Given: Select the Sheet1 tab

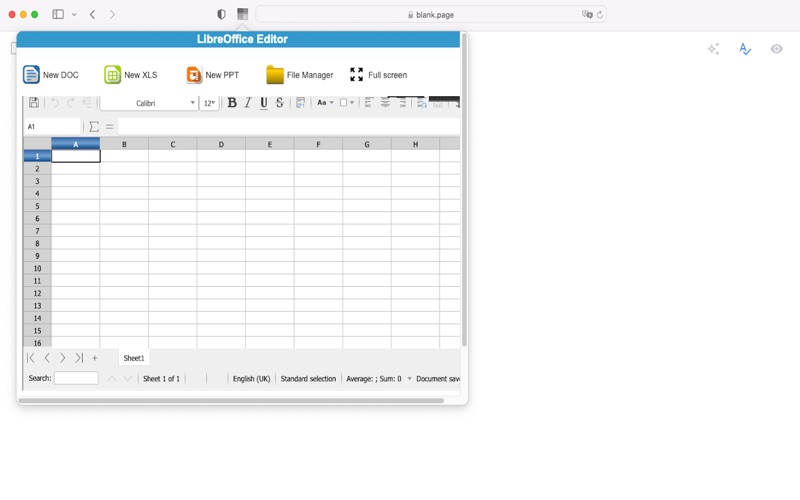Looking at the screenshot, I should (134, 358).
